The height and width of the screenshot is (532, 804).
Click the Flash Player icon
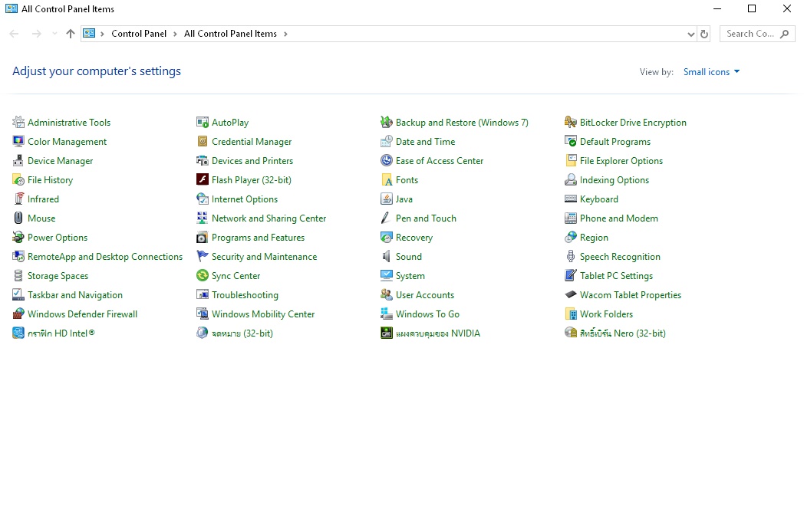[203, 180]
